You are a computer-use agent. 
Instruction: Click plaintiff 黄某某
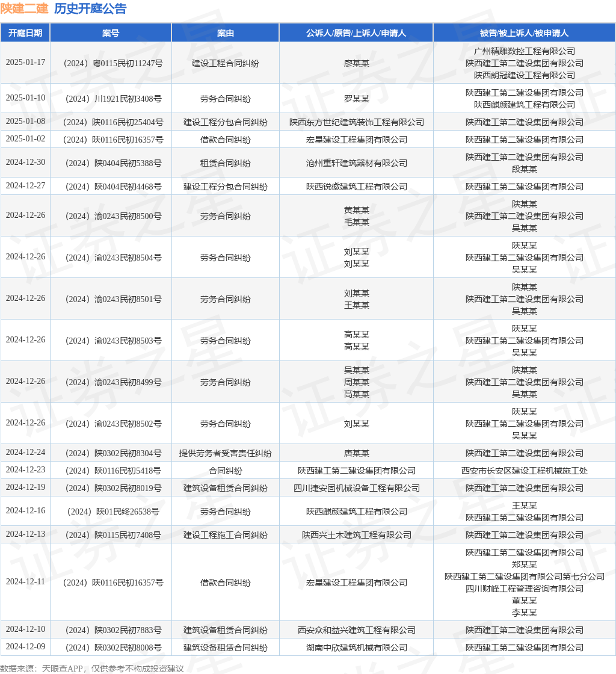(x=357, y=210)
